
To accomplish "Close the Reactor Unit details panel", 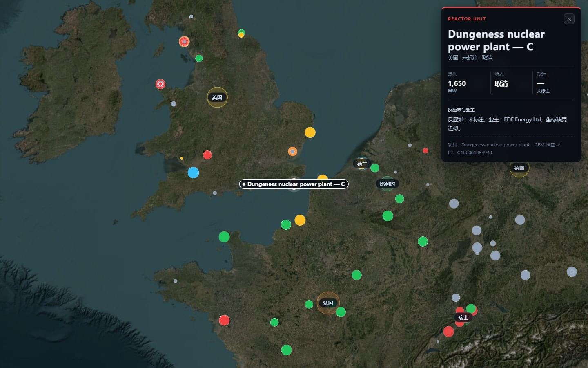I will (x=569, y=19).
